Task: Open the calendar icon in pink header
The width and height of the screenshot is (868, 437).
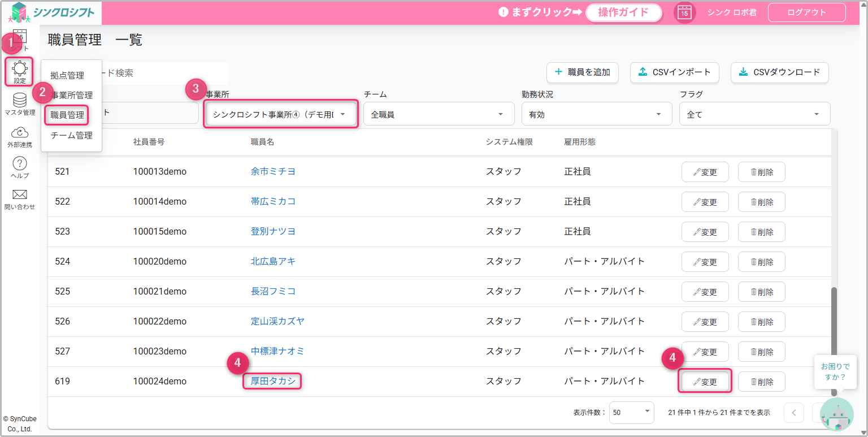Action: [x=684, y=12]
